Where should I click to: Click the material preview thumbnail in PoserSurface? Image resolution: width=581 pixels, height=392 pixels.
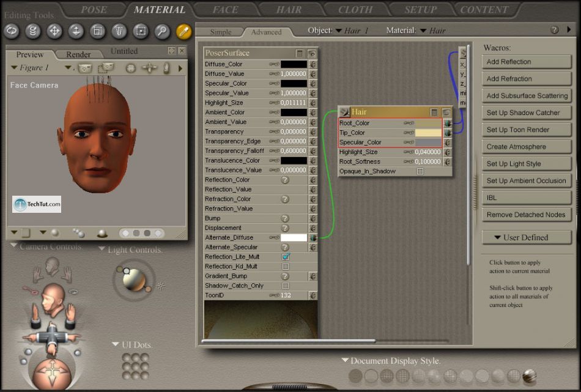261,319
